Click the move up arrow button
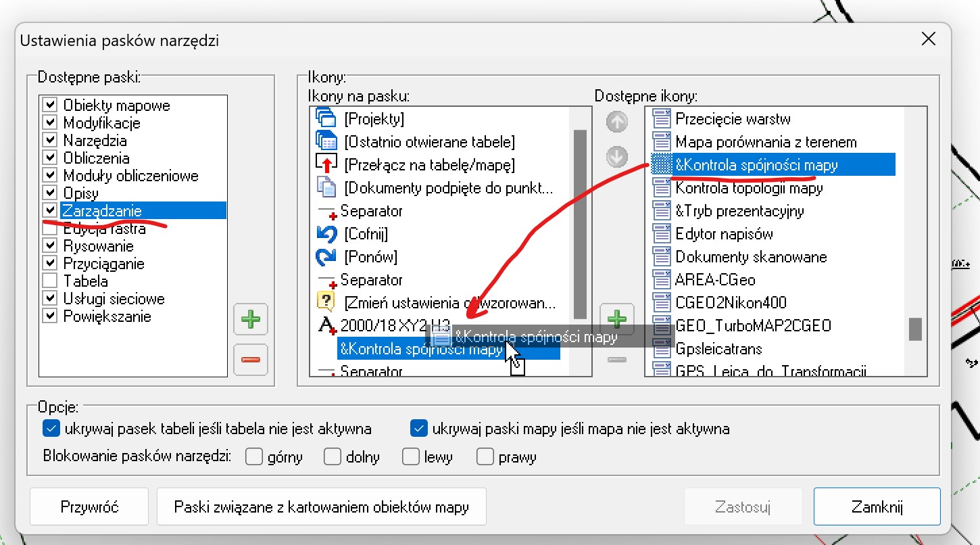The height and width of the screenshot is (545, 980). (616, 122)
